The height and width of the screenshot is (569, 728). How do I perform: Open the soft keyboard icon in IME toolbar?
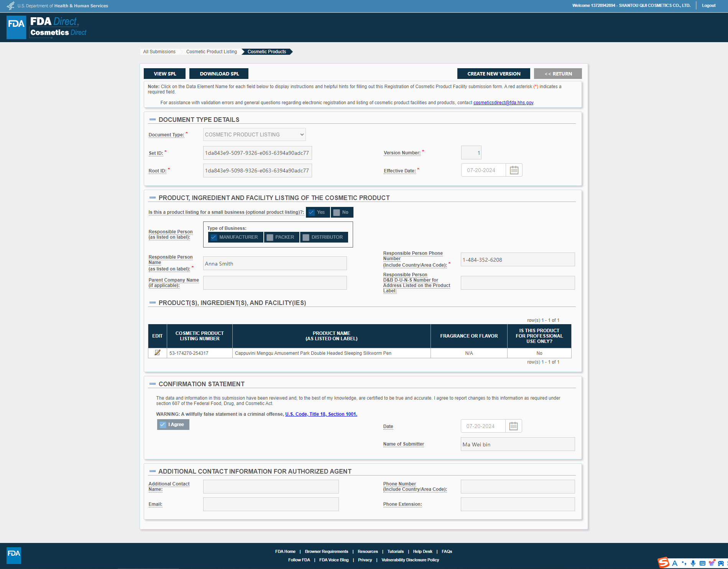click(702, 563)
